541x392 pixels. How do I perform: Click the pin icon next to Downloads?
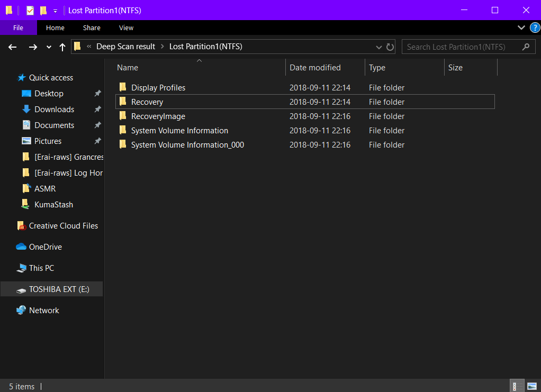pos(97,109)
